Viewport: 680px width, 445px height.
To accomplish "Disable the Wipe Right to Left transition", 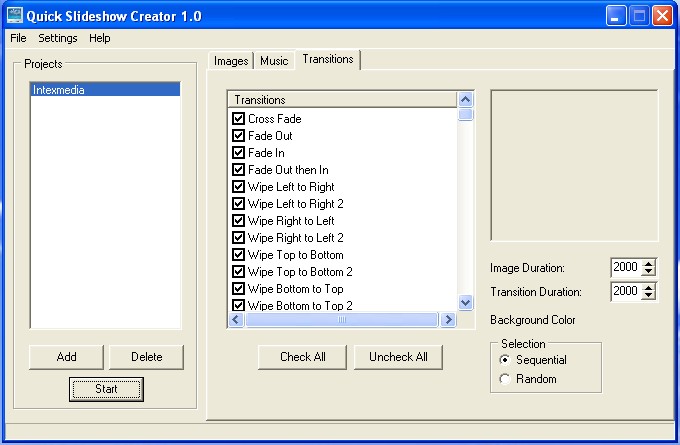I will (x=238, y=220).
